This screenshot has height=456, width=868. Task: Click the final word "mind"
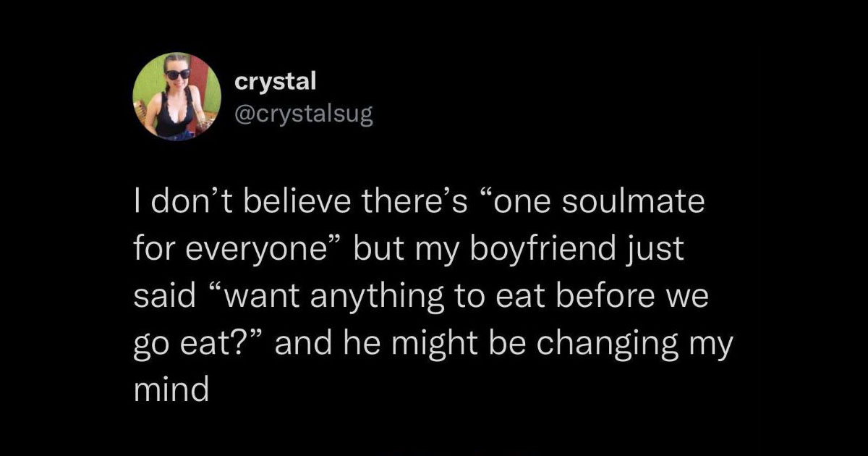pyautogui.click(x=171, y=389)
